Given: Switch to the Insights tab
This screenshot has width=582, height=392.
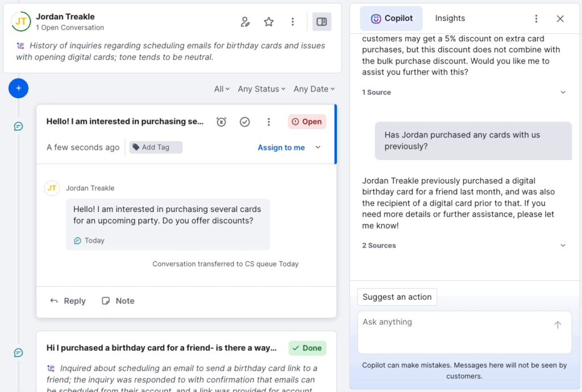Looking at the screenshot, I should [450, 18].
